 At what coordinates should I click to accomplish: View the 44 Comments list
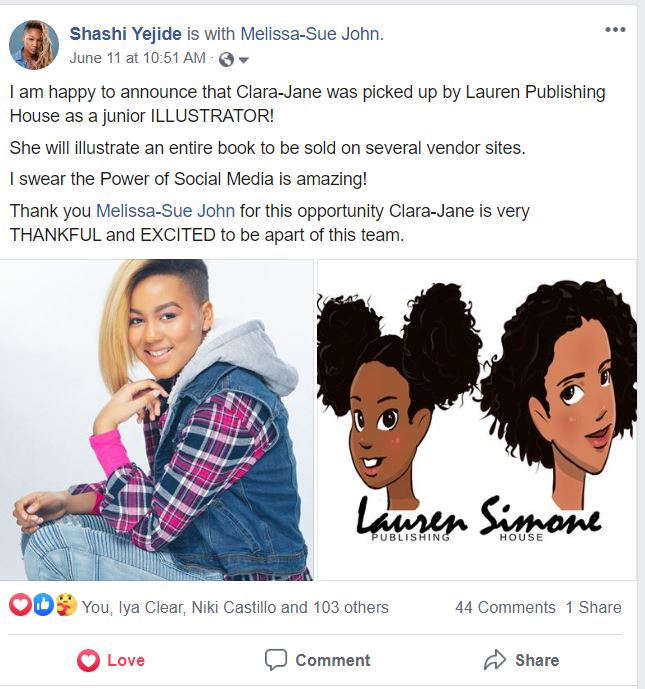point(505,607)
